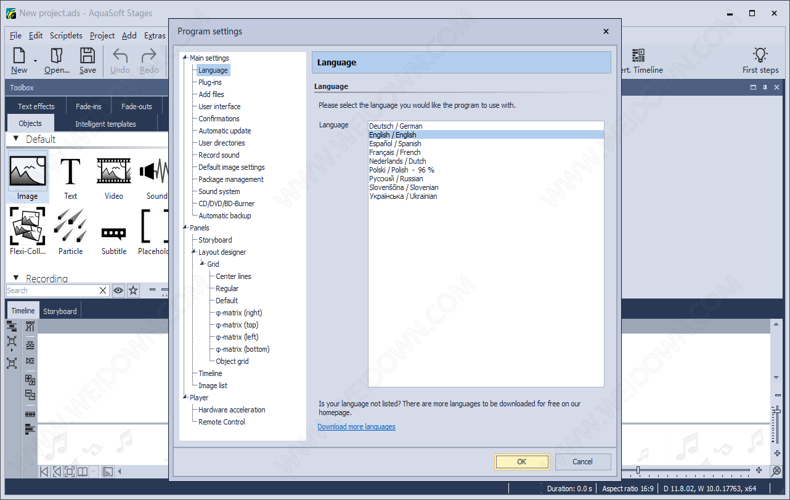The height and width of the screenshot is (500, 790).
Task: Toggle the eye icon beside search
Action: [x=118, y=290]
